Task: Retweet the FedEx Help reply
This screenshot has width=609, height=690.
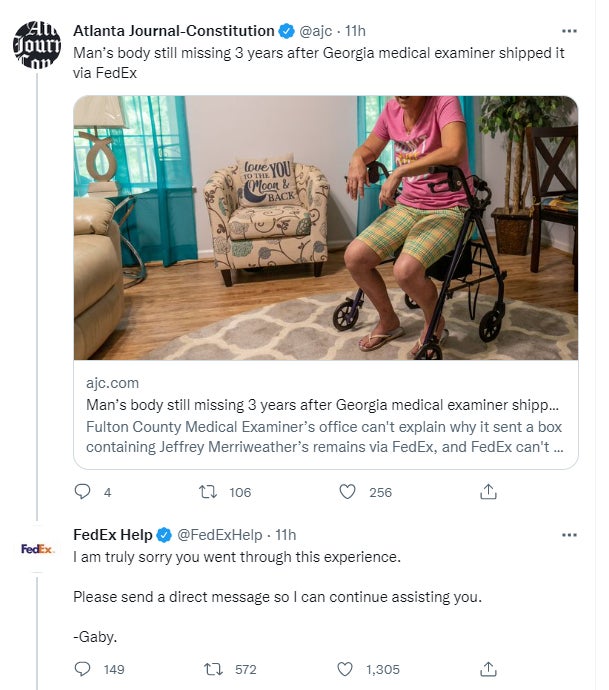Action: pyautogui.click(x=210, y=669)
